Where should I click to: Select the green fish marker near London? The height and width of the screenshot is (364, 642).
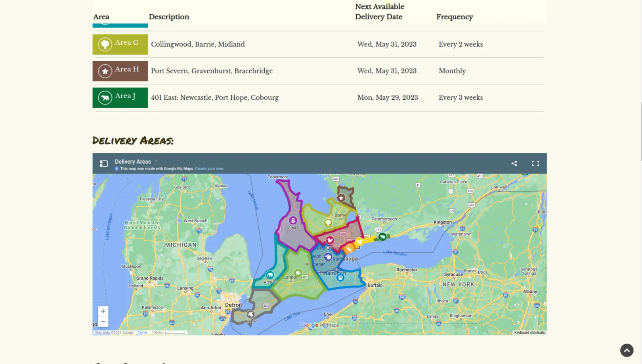298,273
